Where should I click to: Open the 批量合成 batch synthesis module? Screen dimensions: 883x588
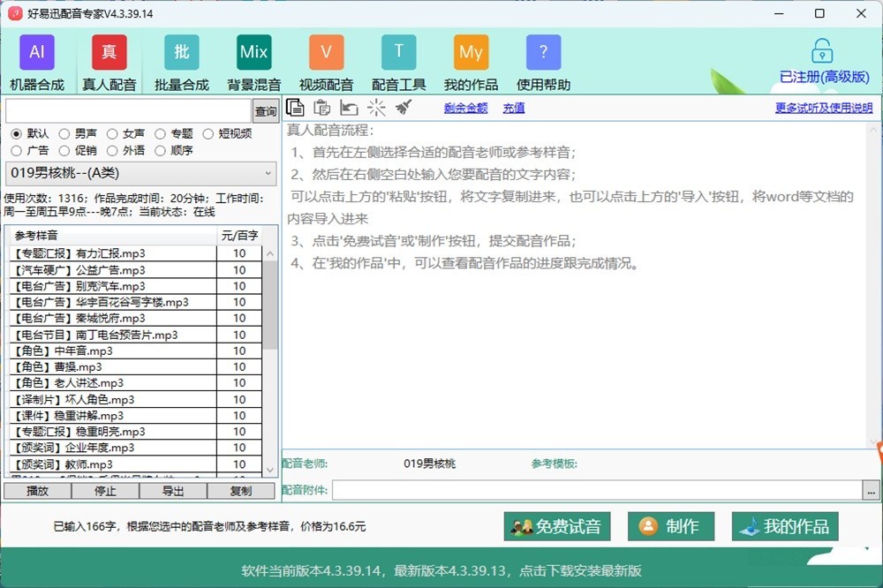coord(181,64)
